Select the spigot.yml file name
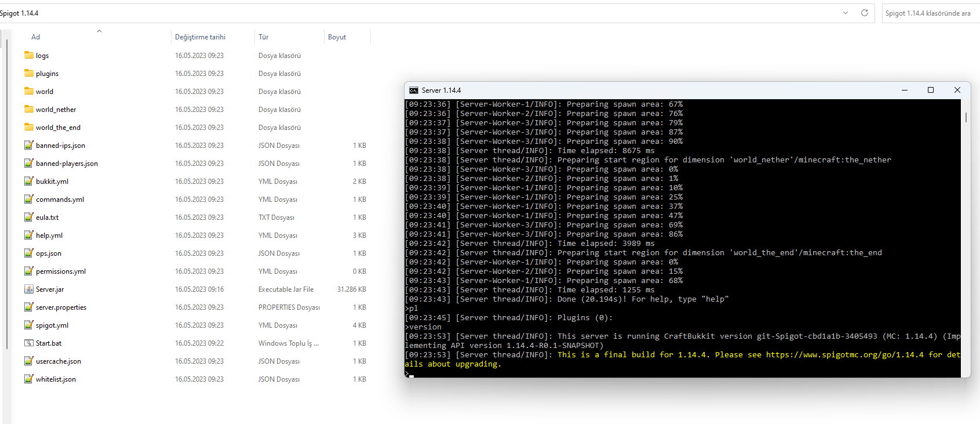Screen dimensions: 980x424 52,326
